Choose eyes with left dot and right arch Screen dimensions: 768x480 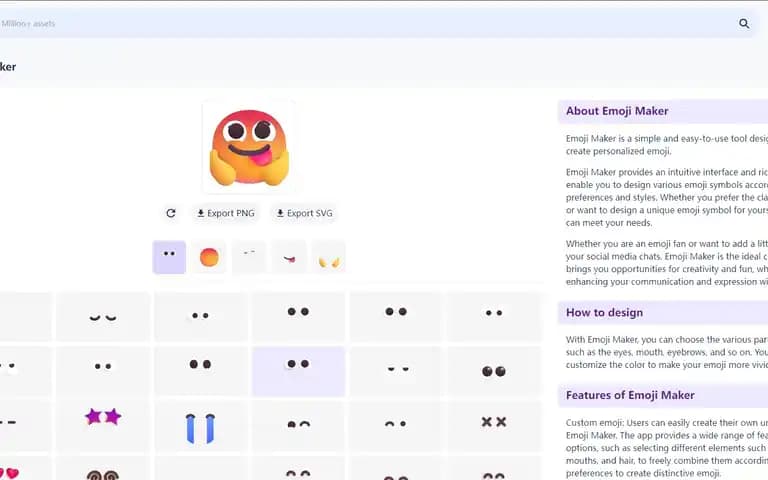(x=298, y=424)
